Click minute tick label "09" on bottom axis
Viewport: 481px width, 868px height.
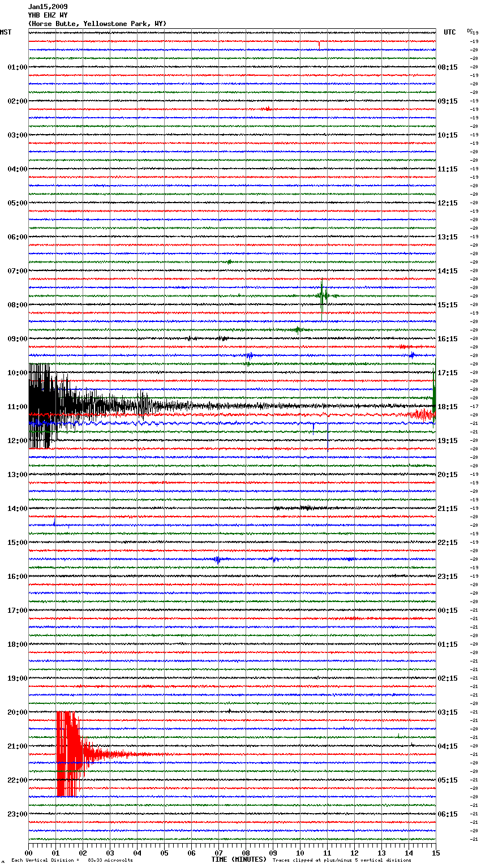273,853
